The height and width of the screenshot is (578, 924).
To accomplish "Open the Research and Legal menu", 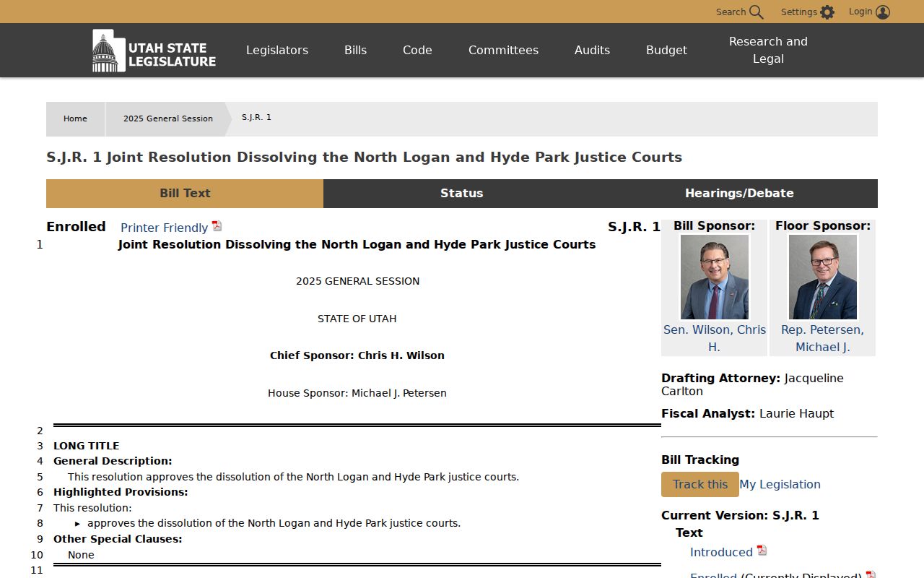I will pos(768,51).
